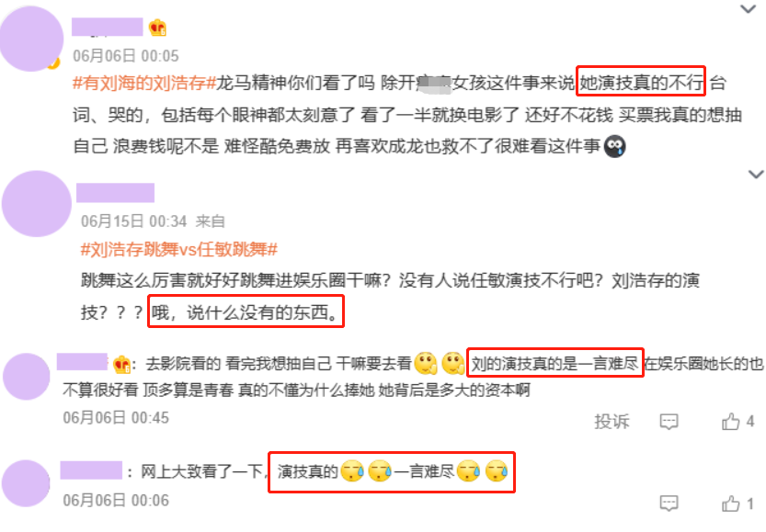View the last commenter's avatar profile
This screenshot has width=766, height=532.
(26, 483)
